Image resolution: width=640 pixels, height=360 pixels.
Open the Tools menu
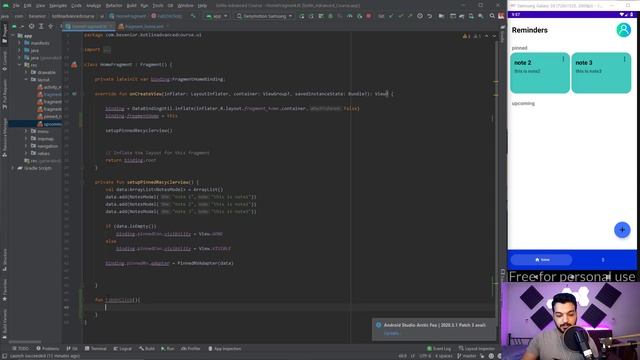(x=158, y=6)
